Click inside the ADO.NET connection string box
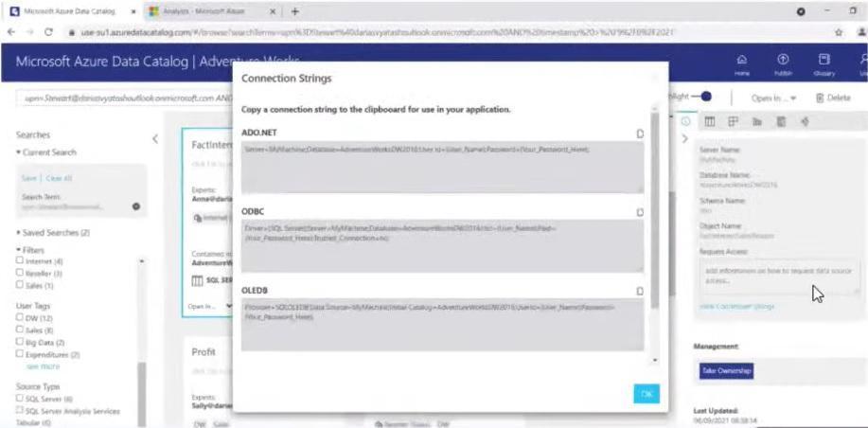This screenshot has width=868, height=428. (x=442, y=168)
